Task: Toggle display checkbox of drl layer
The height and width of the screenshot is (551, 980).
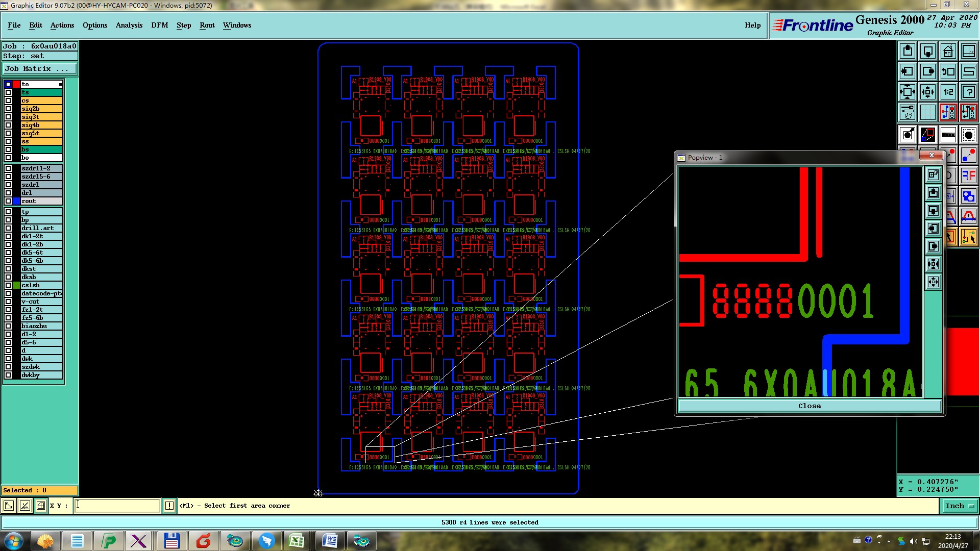Action: click(x=8, y=193)
